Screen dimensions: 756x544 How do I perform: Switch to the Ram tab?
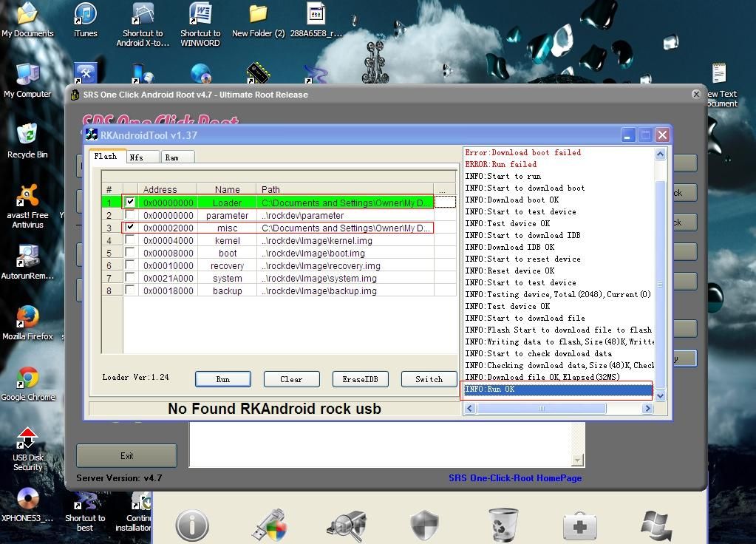tap(177, 157)
